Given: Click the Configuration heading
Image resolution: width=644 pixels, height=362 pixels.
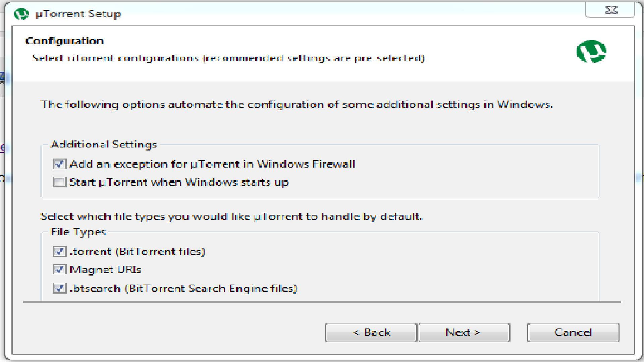Looking at the screenshot, I should [x=64, y=41].
